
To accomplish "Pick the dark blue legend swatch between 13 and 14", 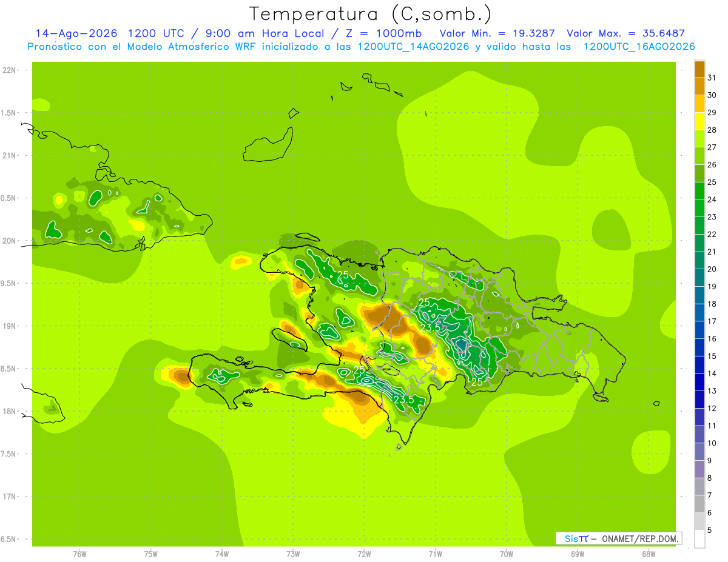I will (699, 382).
